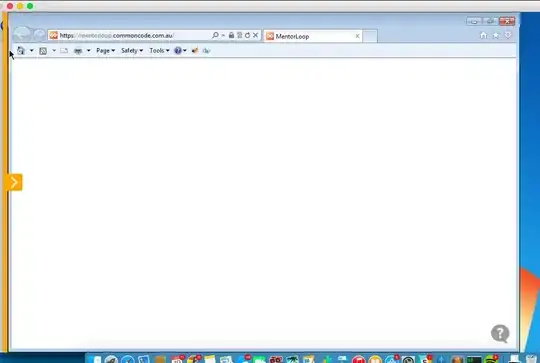Expand the Help dropdown arrow
This screenshot has width=540, height=363.
pos(185,51)
